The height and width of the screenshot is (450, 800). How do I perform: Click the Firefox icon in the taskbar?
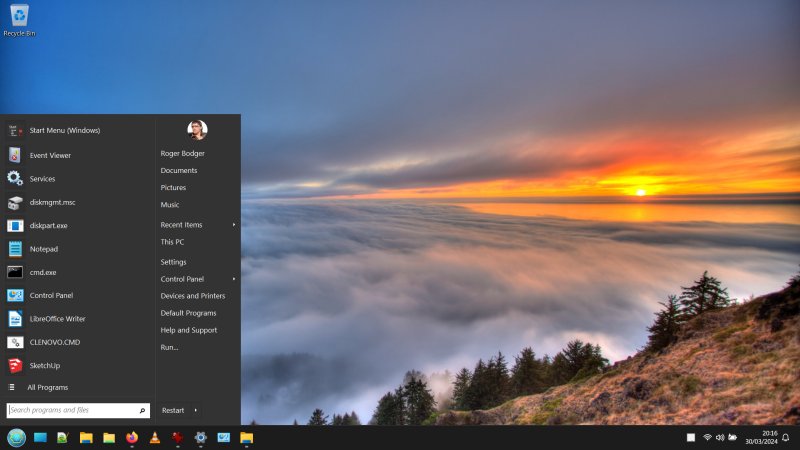132,438
